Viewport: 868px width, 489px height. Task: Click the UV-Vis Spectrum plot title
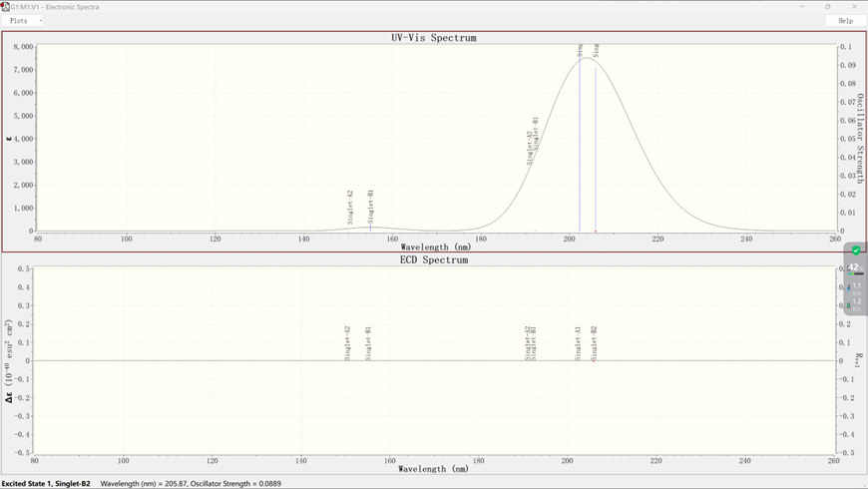pos(433,38)
